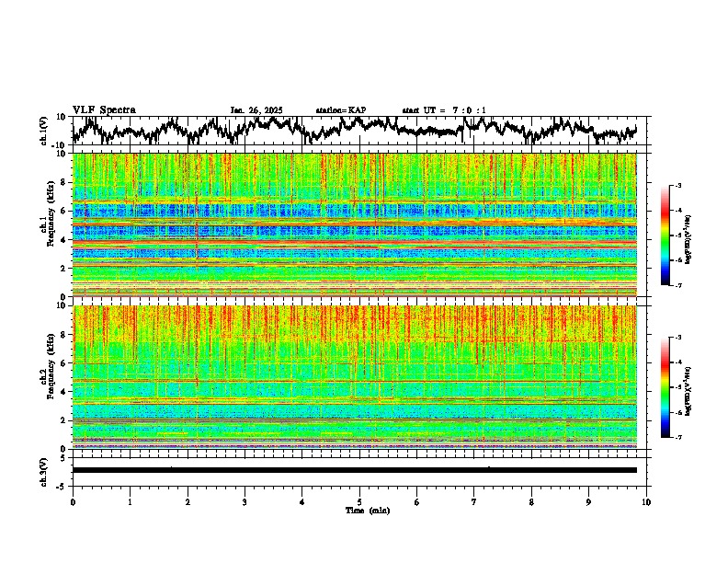Click the "6" kHz tick on ch.1 frequency axis
The image size is (728, 563).
pos(65,211)
